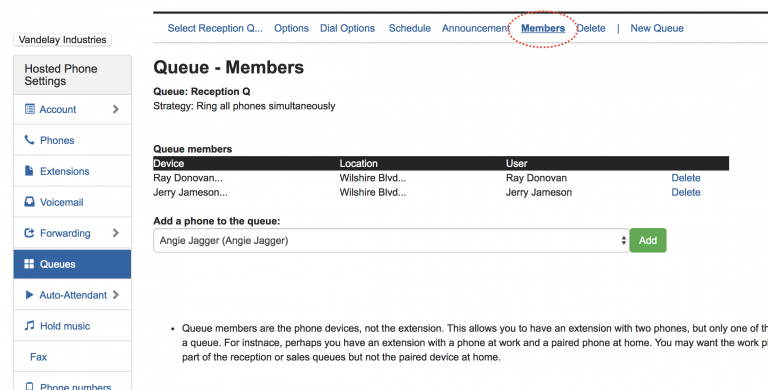The height and width of the screenshot is (390, 768).
Task: Open the Select Reception Q tab
Action: pyautogui.click(x=215, y=28)
